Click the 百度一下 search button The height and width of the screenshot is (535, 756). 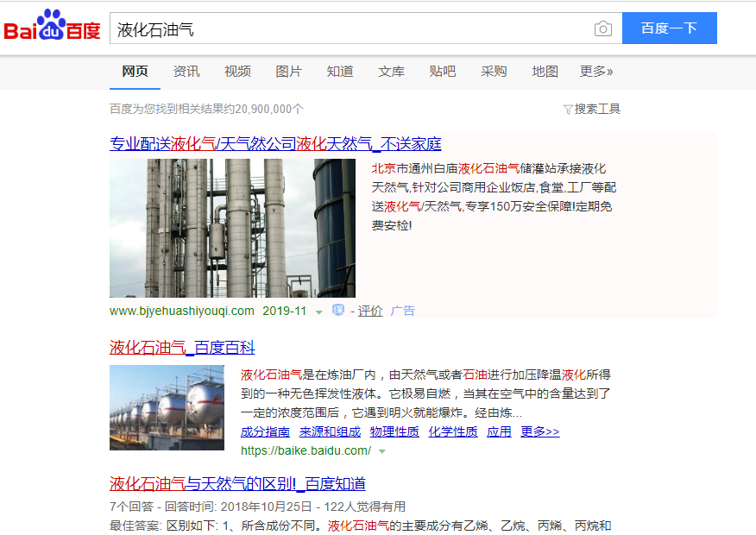669,28
